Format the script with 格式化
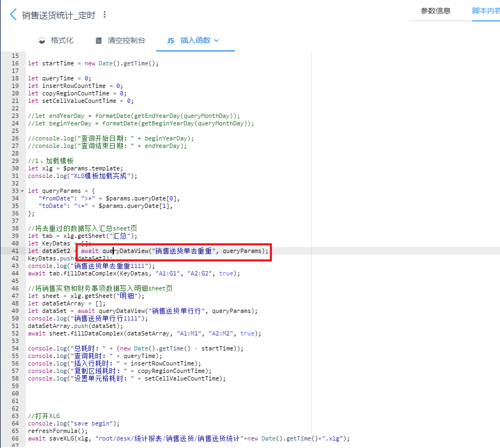 [x=56, y=41]
